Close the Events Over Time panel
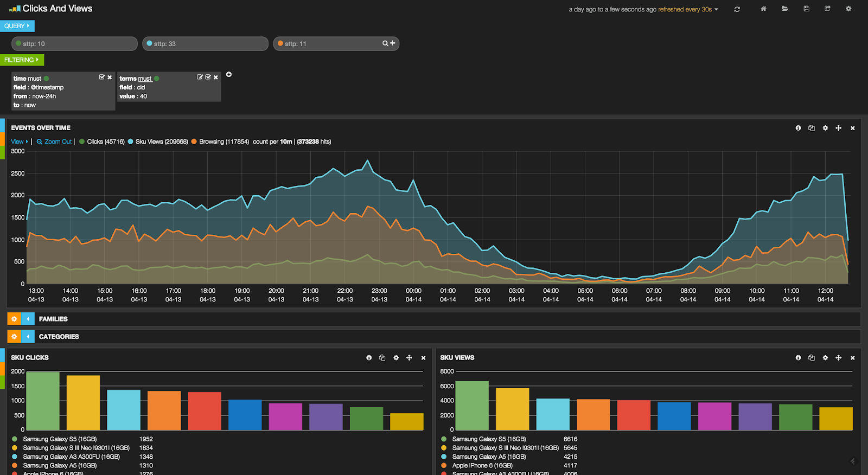Viewport: 868px width, 475px height. 853,129
